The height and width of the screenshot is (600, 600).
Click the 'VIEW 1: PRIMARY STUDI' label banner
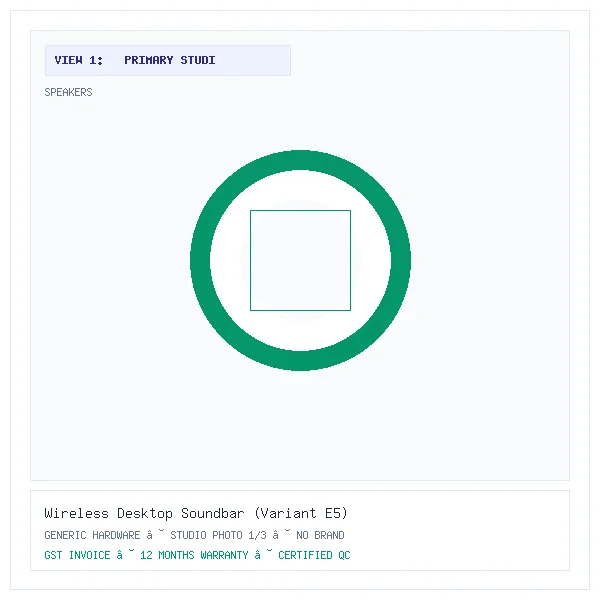click(x=168, y=60)
